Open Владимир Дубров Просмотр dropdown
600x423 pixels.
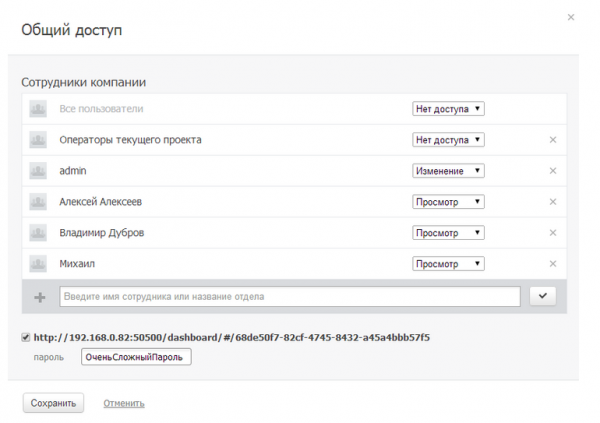pos(448,233)
